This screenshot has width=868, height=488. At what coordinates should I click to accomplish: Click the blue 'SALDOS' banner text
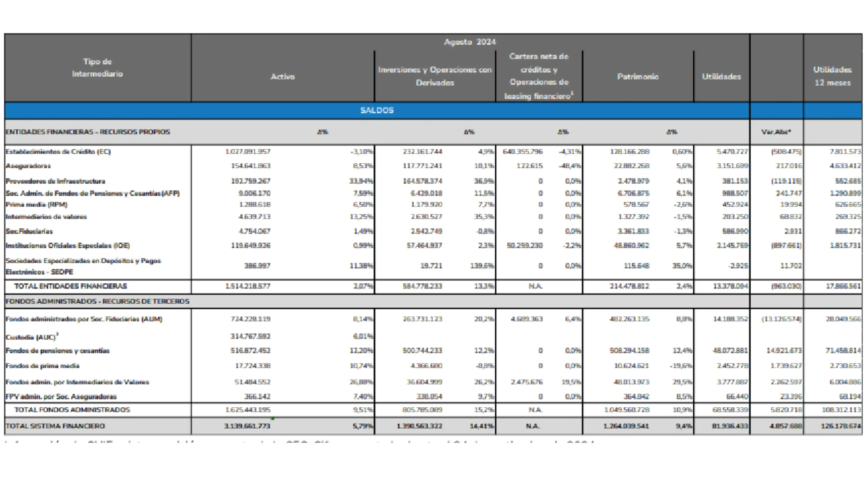[x=377, y=110]
